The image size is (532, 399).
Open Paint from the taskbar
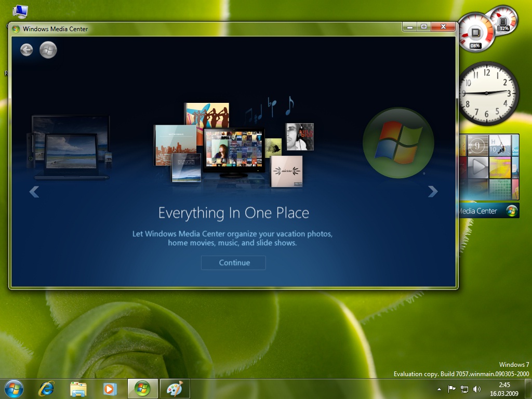click(x=175, y=389)
